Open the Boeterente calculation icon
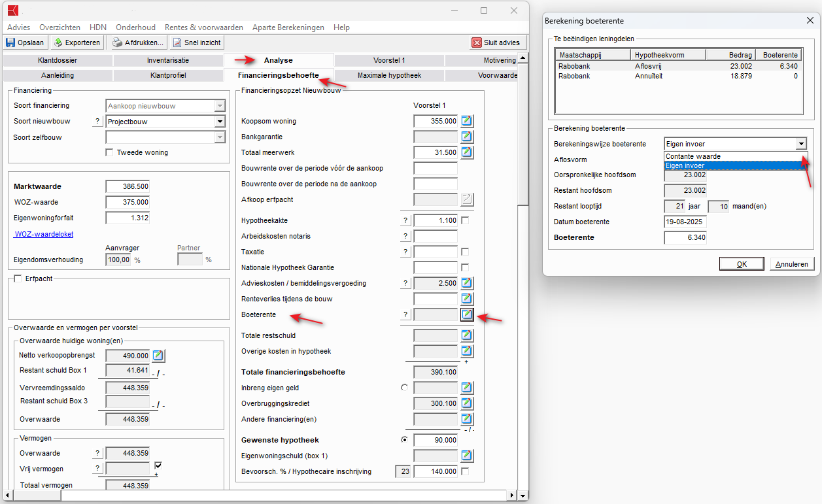Image resolution: width=822 pixels, height=504 pixels. [x=467, y=314]
